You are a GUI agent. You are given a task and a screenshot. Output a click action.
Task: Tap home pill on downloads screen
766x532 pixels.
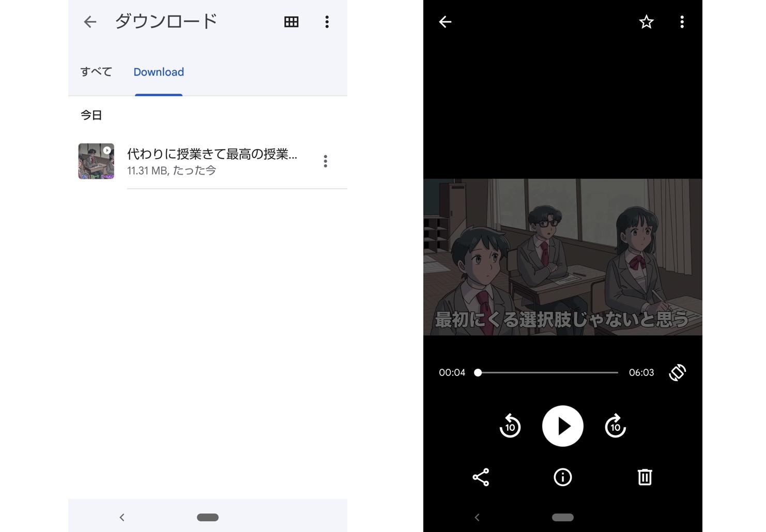click(x=208, y=517)
